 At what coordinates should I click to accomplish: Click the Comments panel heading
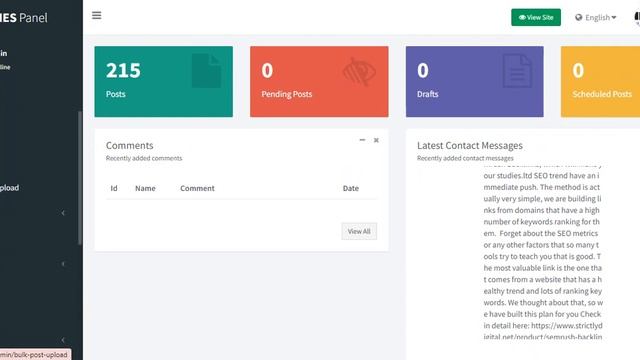click(x=129, y=146)
